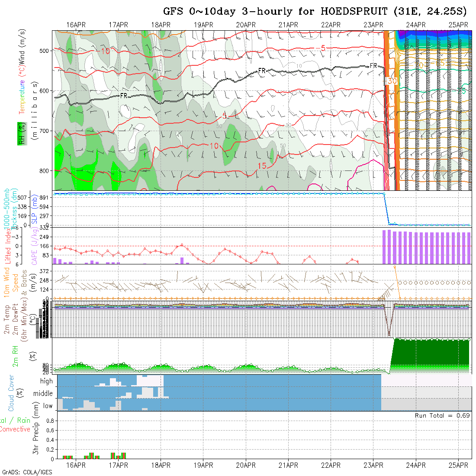Screen dimensions: 476x476
Task: Click the 372 wind speed axis value
Action: click(x=44, y=271)
